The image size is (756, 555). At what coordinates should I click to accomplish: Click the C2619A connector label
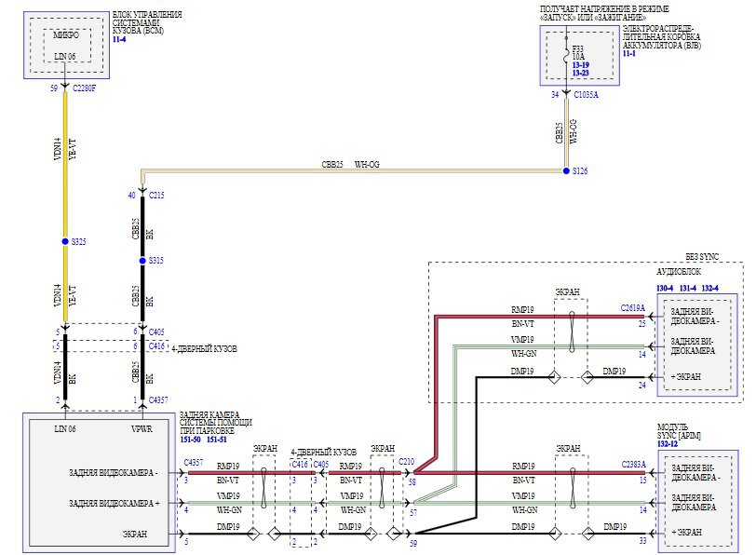(632, 307)
